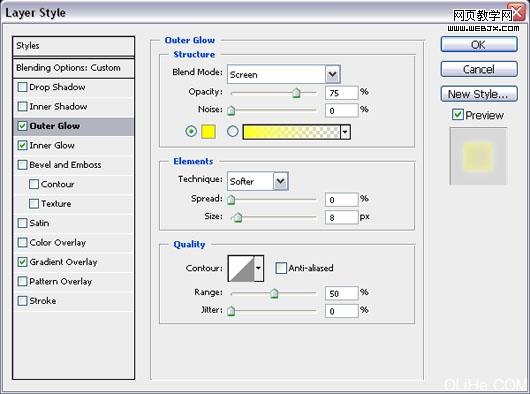The image size is (530, 394).
Task: Expand the gradient picker dropdown arrow
Action: pos(345,132)
